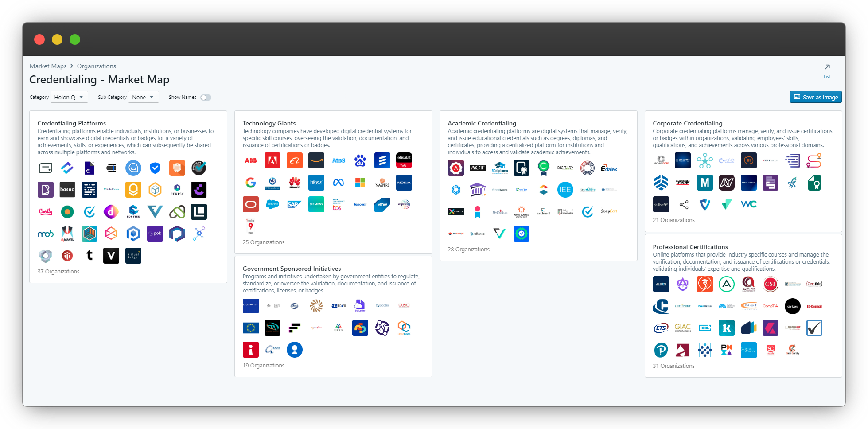
Task: Click the '28 Organizations' count
Action: point(469,250)
